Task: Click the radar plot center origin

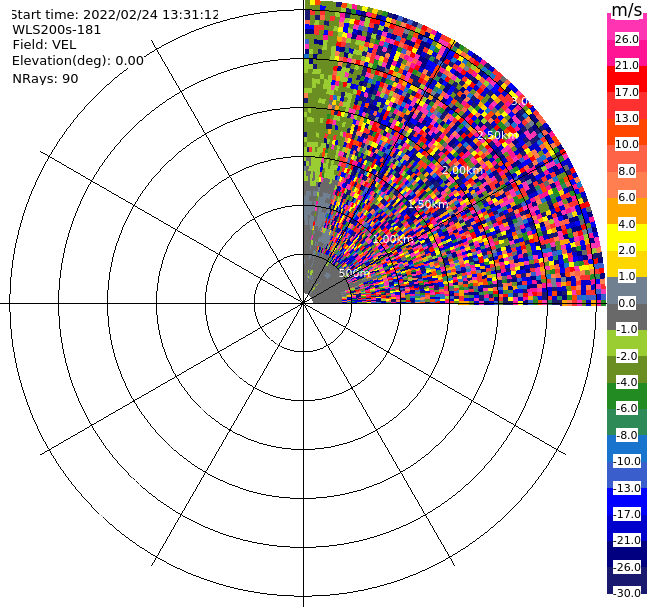Action: [303, 303]
